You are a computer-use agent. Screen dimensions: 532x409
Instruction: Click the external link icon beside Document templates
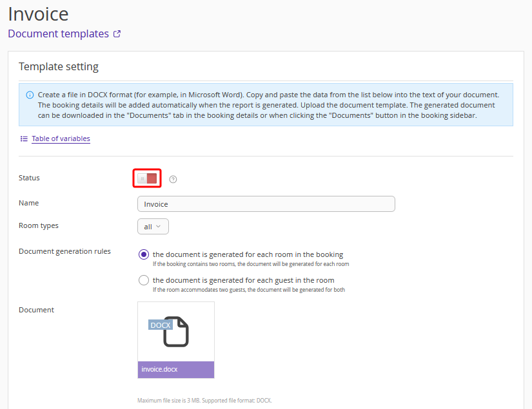pos(117,34)
